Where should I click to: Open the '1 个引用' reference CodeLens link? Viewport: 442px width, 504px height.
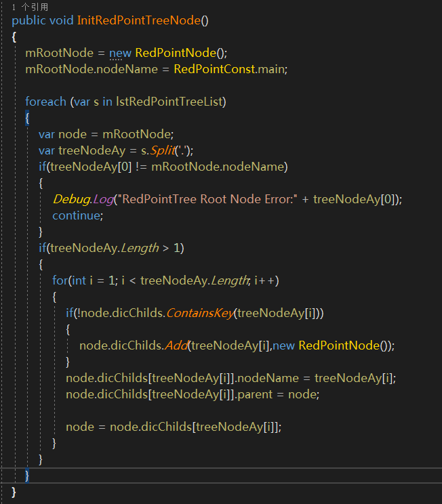[x=30, y=7]
